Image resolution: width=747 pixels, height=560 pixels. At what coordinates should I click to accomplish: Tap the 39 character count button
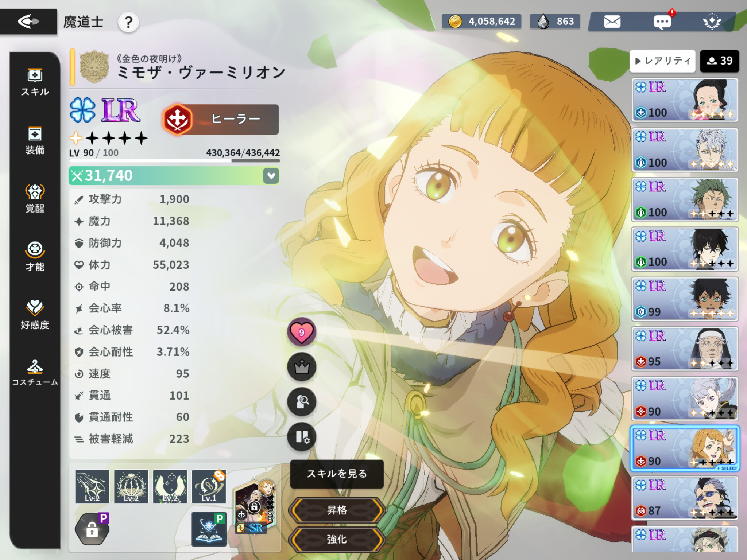tap(719, 61)
